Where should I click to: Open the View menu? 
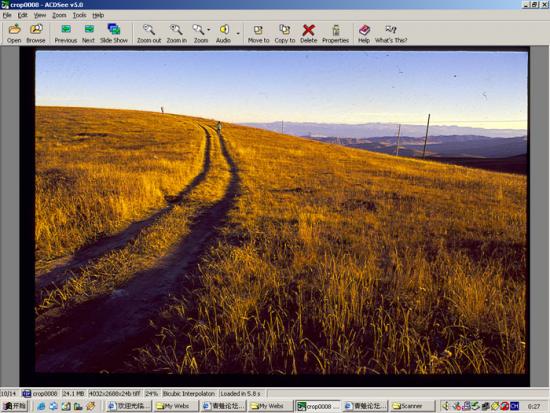pos(40,15)
